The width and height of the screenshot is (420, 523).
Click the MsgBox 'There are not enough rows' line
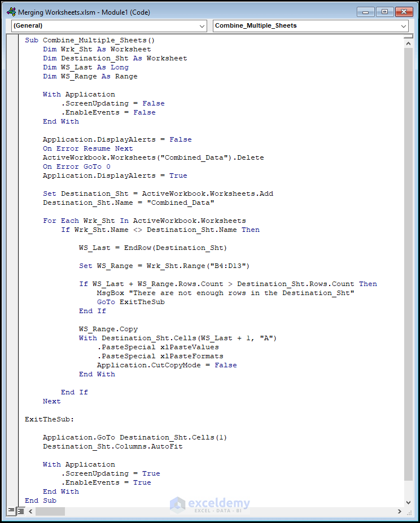click(226, 292)
